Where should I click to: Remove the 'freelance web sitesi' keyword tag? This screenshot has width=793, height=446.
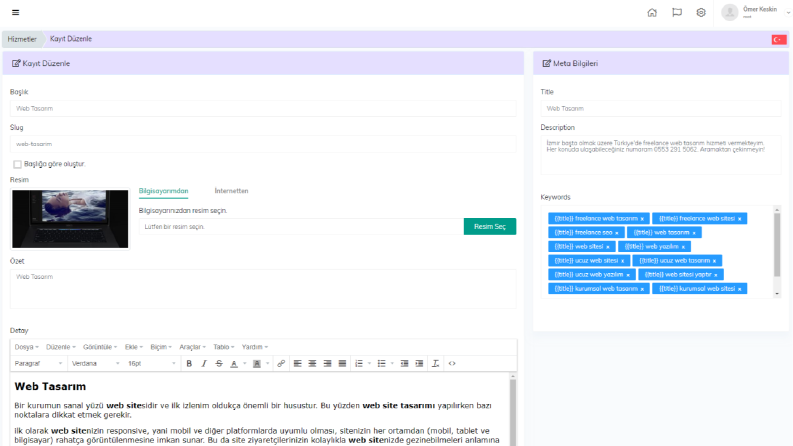(739, 219)
